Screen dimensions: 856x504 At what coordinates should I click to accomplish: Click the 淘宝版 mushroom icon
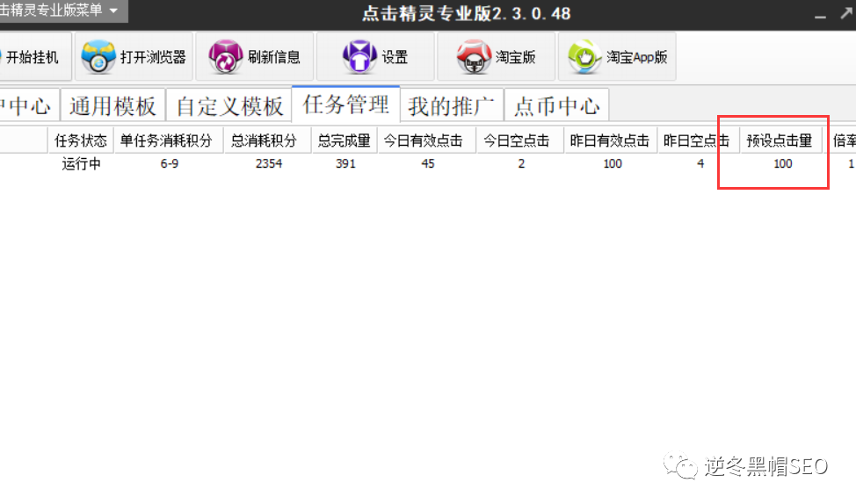[x=474, y=56]
